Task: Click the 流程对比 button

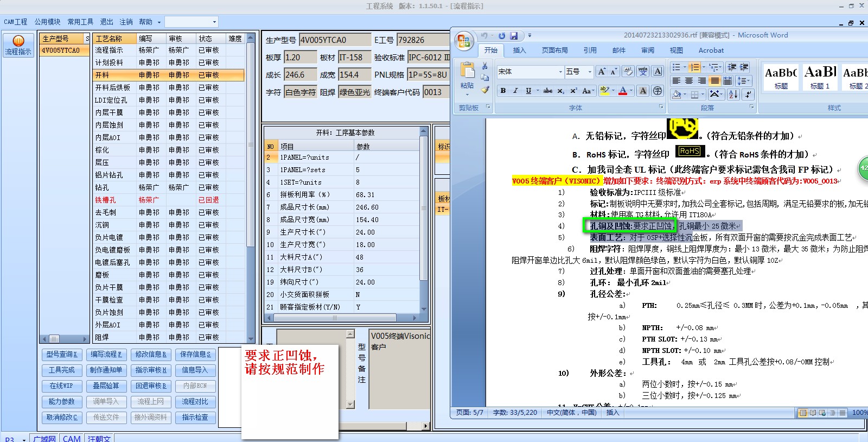Action: 195,401
